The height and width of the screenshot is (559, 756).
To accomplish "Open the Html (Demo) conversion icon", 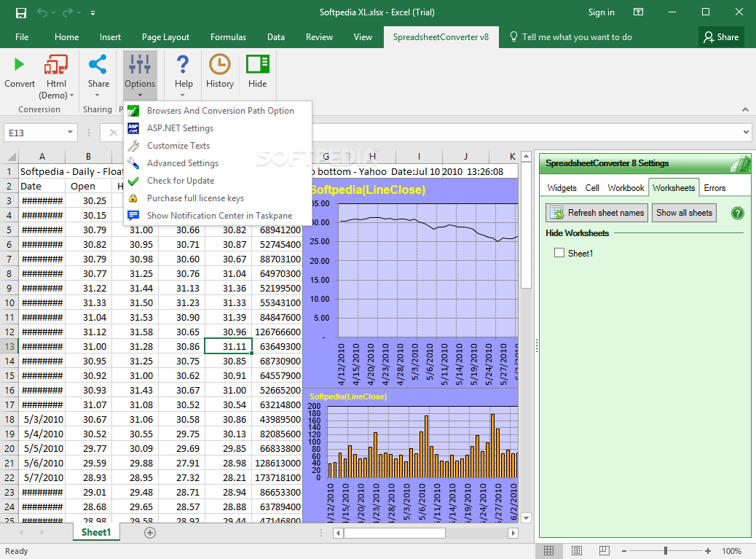I will pyautogui.click(x=56, y=64).
